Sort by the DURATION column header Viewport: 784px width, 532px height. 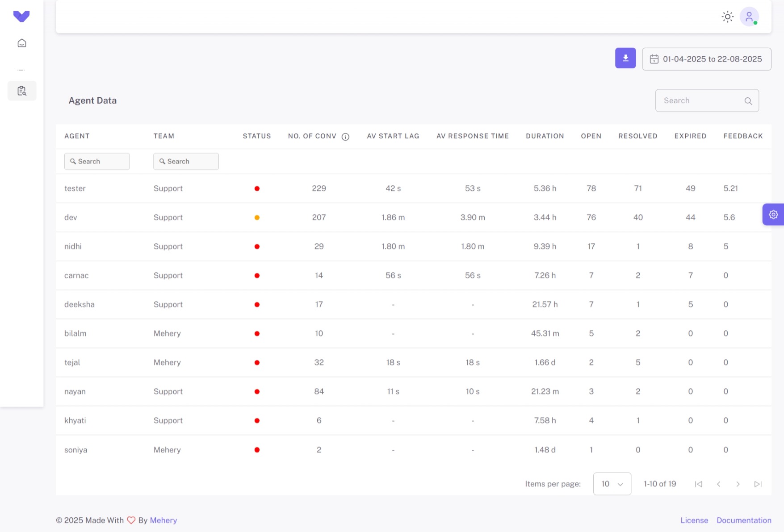(545, 136)
